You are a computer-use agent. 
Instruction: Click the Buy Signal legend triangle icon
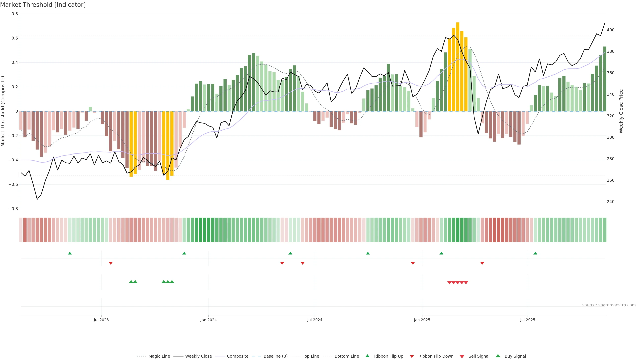[498, 356]
